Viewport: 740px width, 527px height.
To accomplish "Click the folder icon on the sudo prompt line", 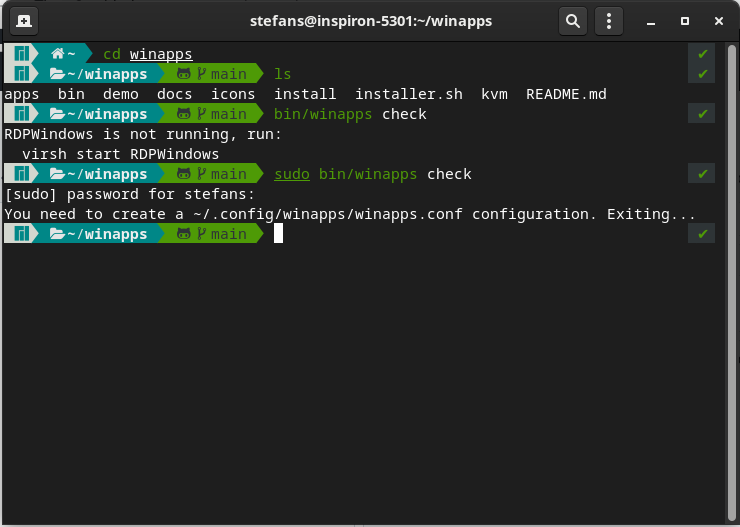I will tap(57, 174).
